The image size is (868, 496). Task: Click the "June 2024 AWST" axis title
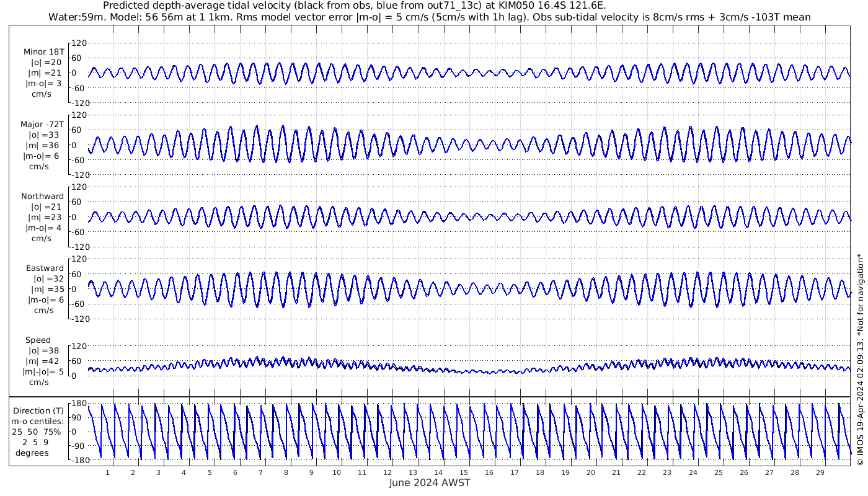tap(430, 483)
